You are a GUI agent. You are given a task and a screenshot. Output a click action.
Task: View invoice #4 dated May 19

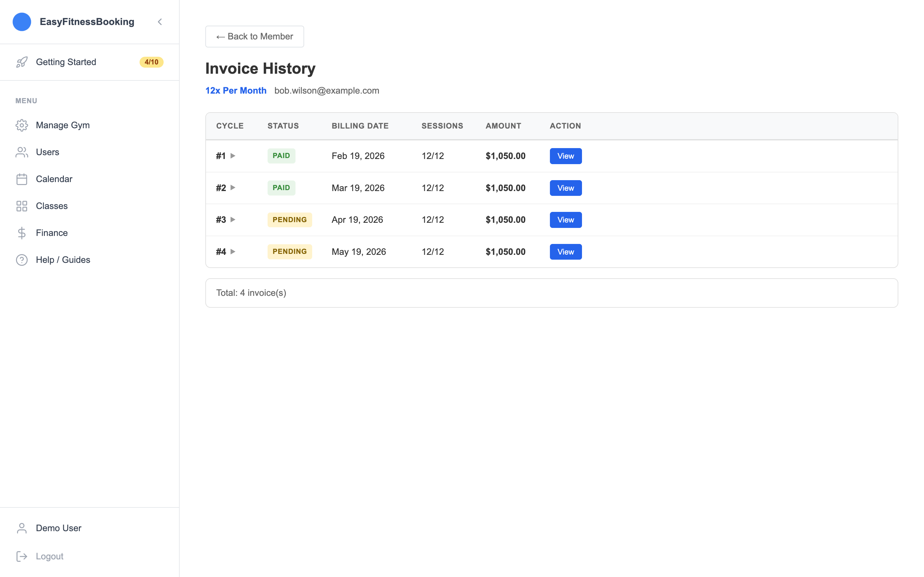click(566, 252)
